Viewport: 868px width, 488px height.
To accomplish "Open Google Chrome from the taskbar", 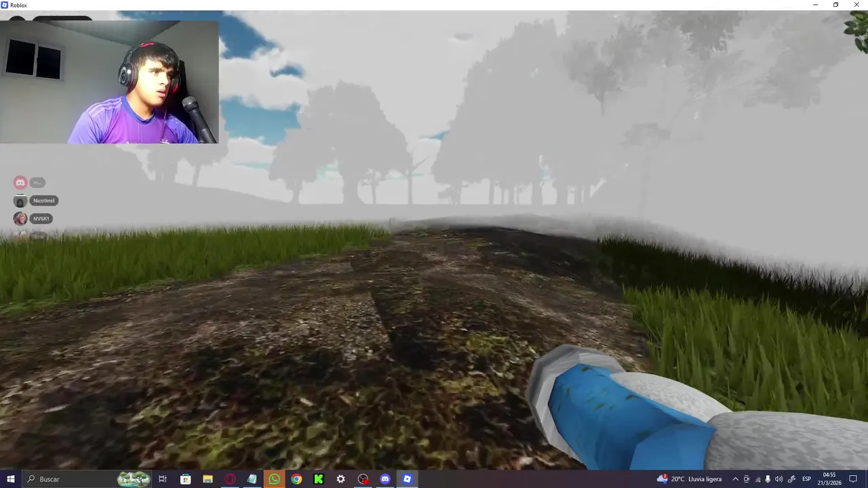I will tap(296, 479).
